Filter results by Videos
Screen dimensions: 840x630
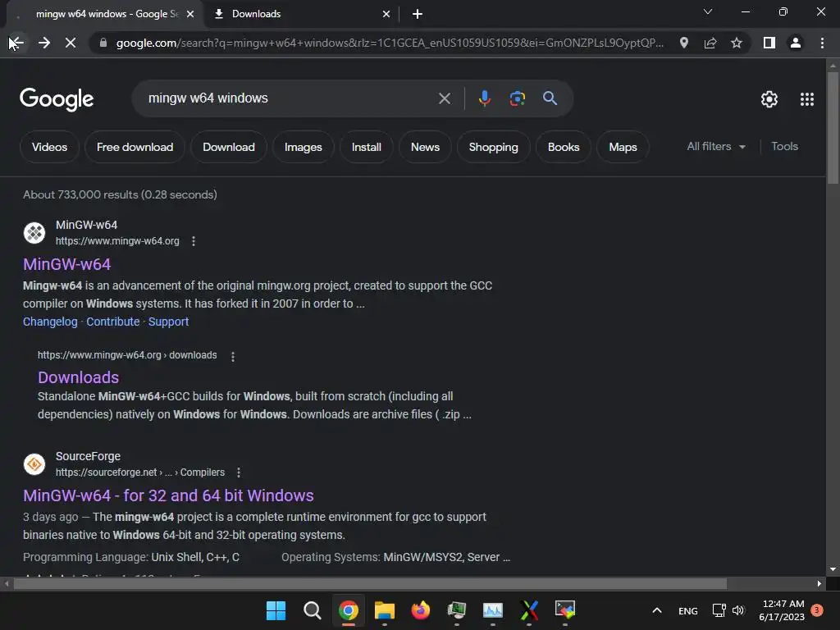[49, 147]
